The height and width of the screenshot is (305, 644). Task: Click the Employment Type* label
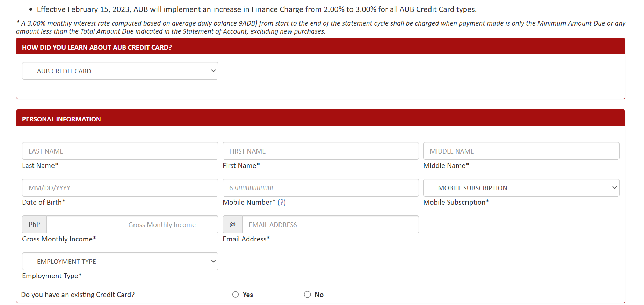(x=52, y=276)
